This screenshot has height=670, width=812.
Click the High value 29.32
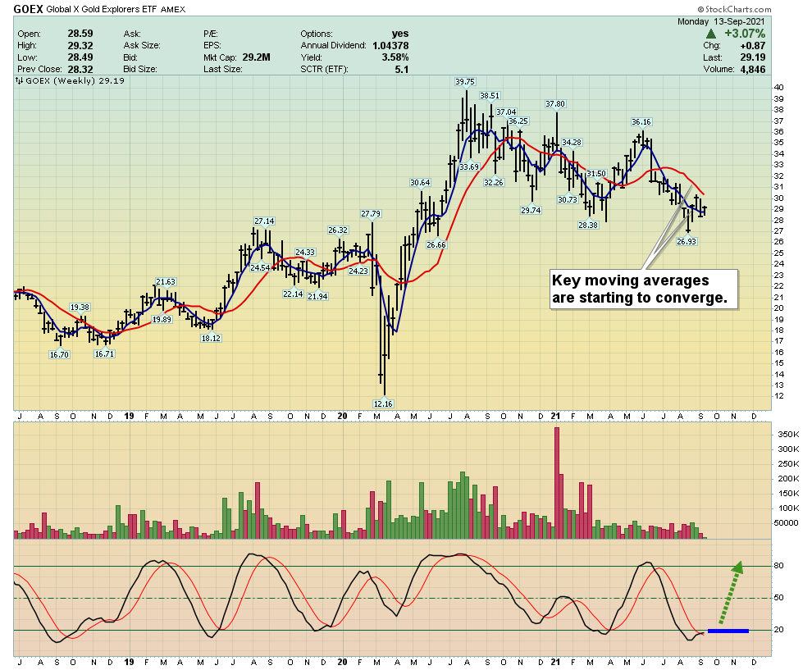[x=80, y=46]
